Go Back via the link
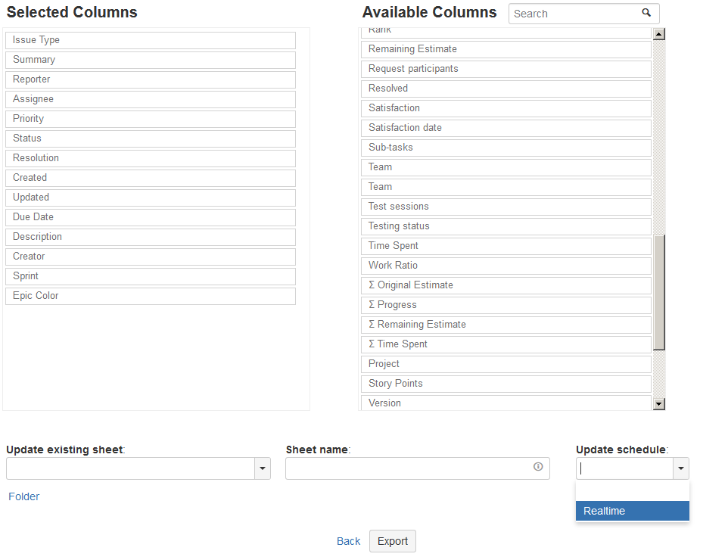This screenshot has height=560, width=728. pyautogui.click(x=348, y=541)
